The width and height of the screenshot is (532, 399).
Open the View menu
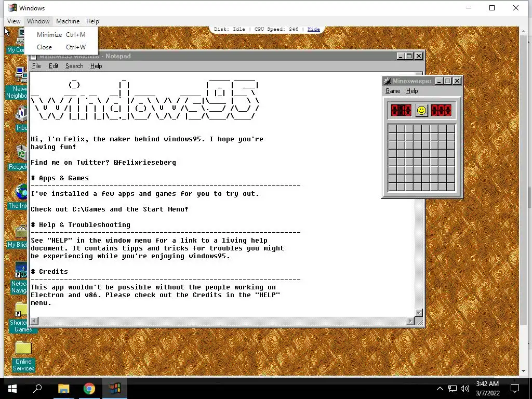(x=14, y=21)
